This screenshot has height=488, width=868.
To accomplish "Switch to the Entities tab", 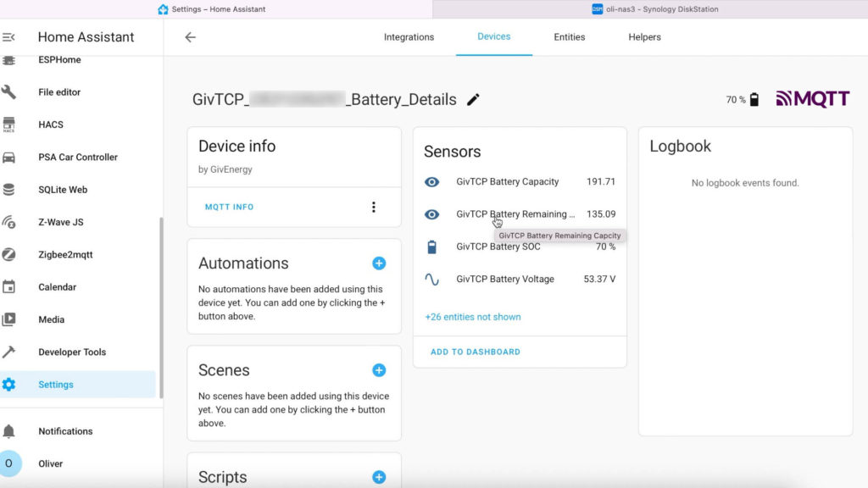I will (569, 37).
